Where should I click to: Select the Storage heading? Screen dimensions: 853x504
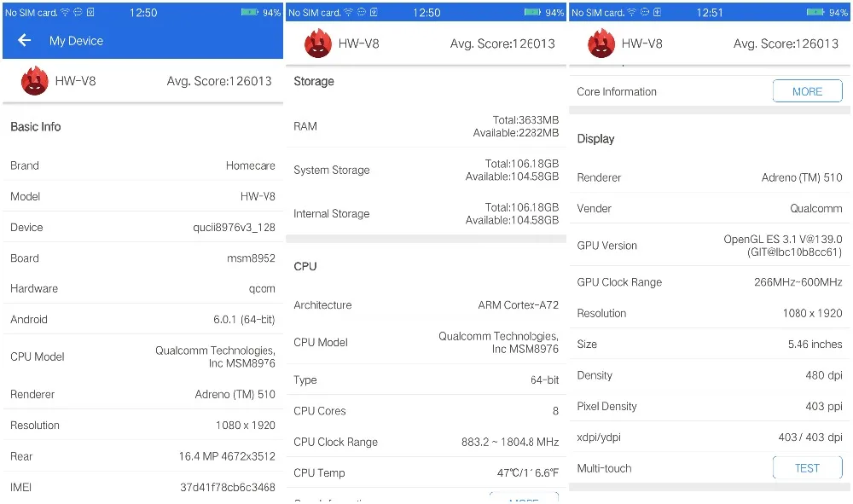pyautogui.click(x=314, y=81)
